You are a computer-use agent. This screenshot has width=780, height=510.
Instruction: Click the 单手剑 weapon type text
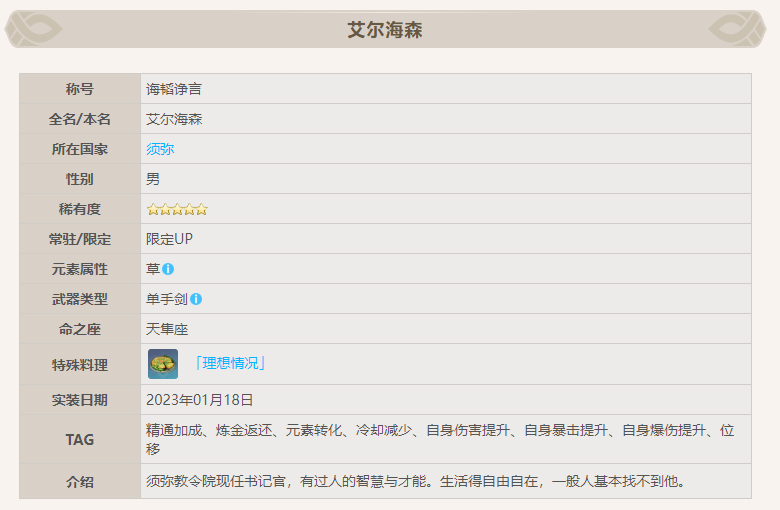(x=167, y=299)
